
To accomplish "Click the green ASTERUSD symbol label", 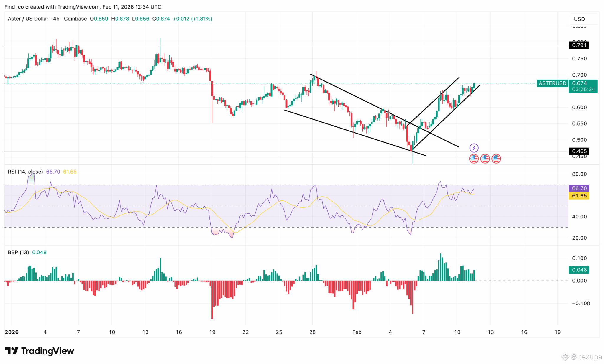I will pos(552,83).
